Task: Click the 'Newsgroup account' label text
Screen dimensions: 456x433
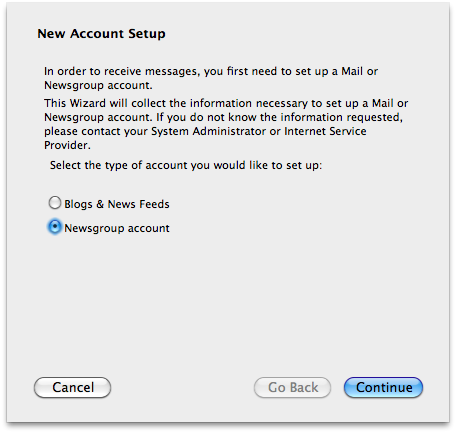Action: [x=117, y=228]
